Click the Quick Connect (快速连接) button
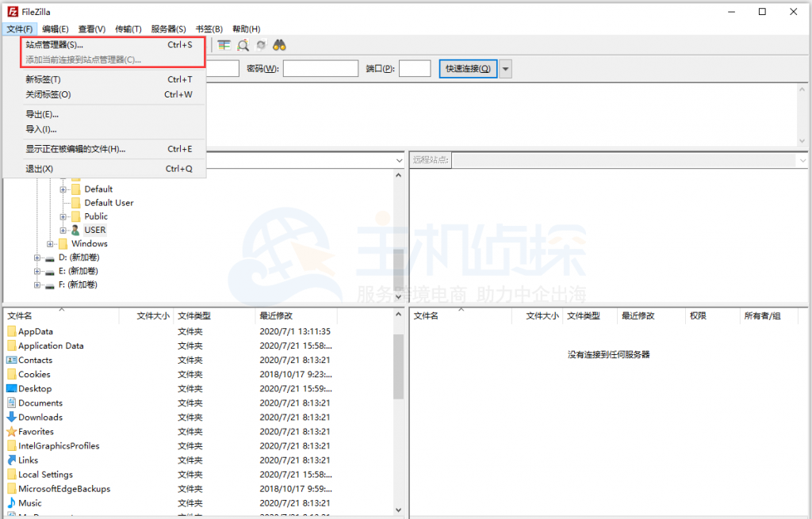Image resolution: width=812 pixels, height=519 pixels. (468, 69)
